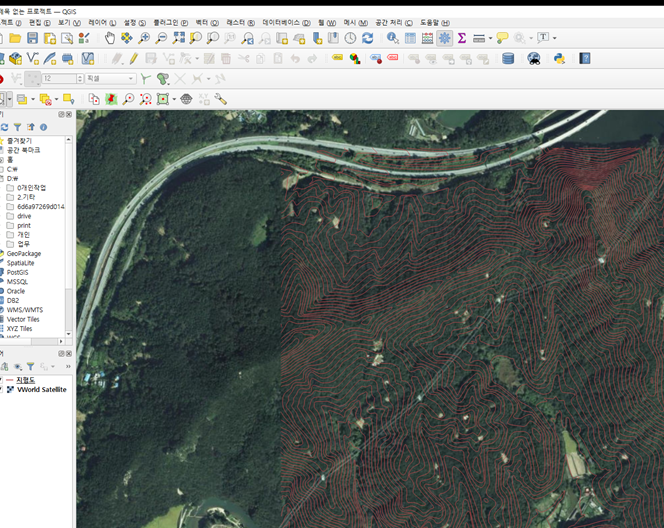Open the Attribute Table icon
Image resolution: width=664 pixels, height=528 pixels.
tap(410, 38)
